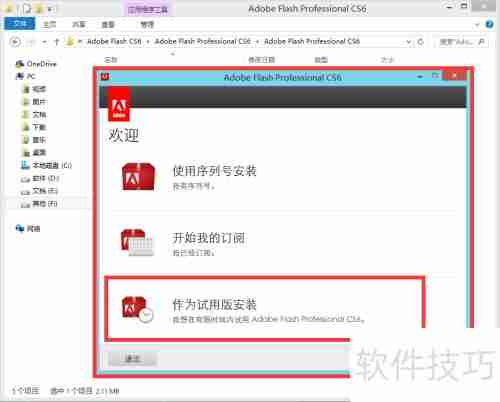The width and height of the screenshot is (500, 402).
Task: Go up one folder level arrow
Action: pyautogui.click(x=56, y=42)
